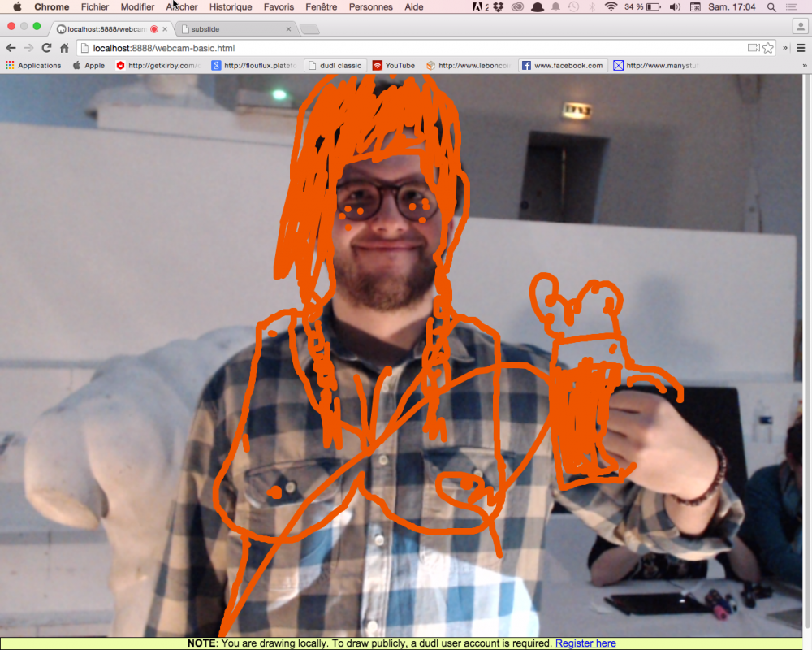Image resolution: width=812 pixels, height=650 pixels.
Task: Open the Aide menu
Action: coord(414,6)
